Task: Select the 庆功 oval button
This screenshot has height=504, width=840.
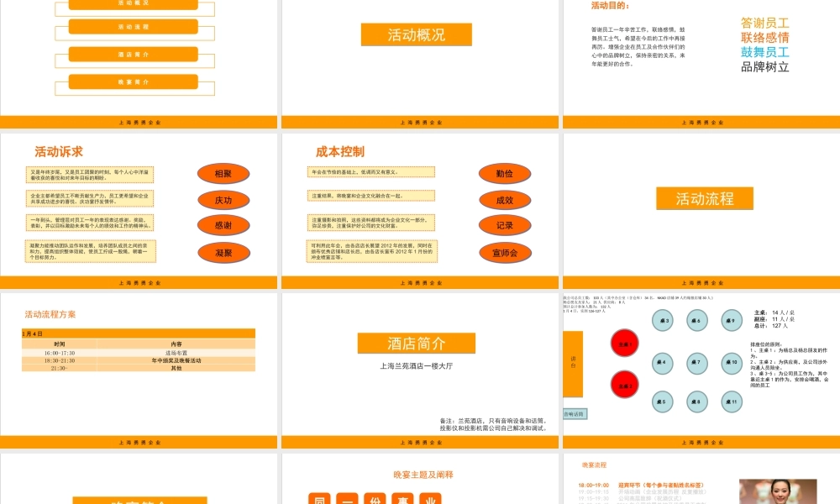Action: click(x=223, y=200)
